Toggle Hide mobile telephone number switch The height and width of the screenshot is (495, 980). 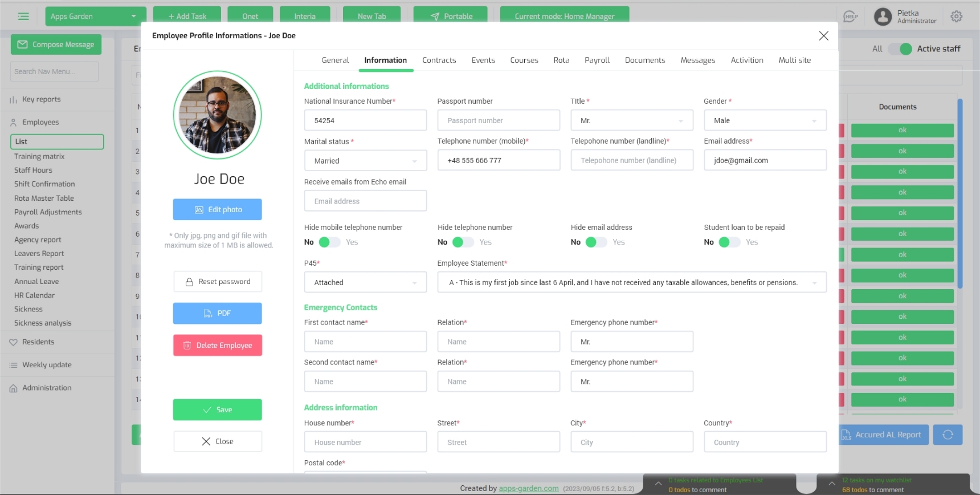point(329,242)
